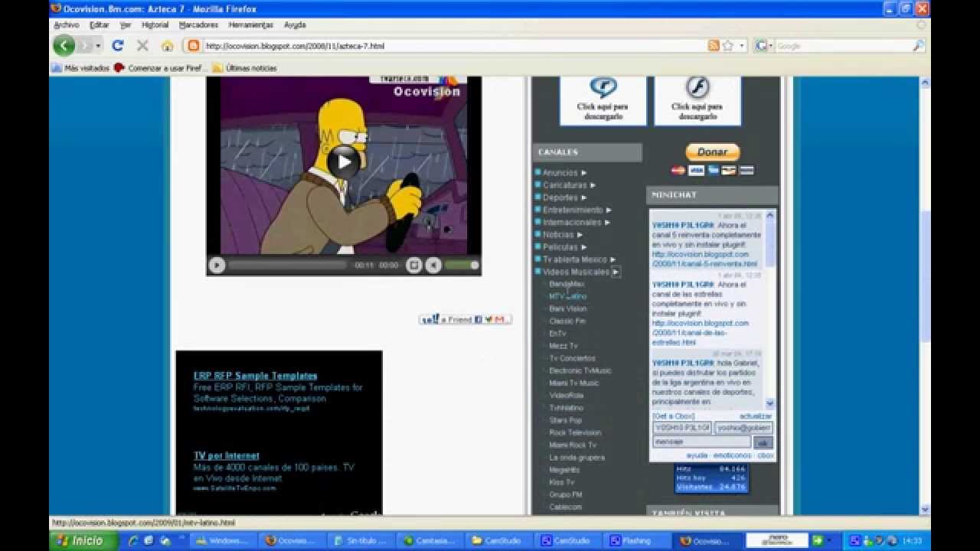Select the Mezz Tv channel
The image size is (980, 551).
[563, 346]
